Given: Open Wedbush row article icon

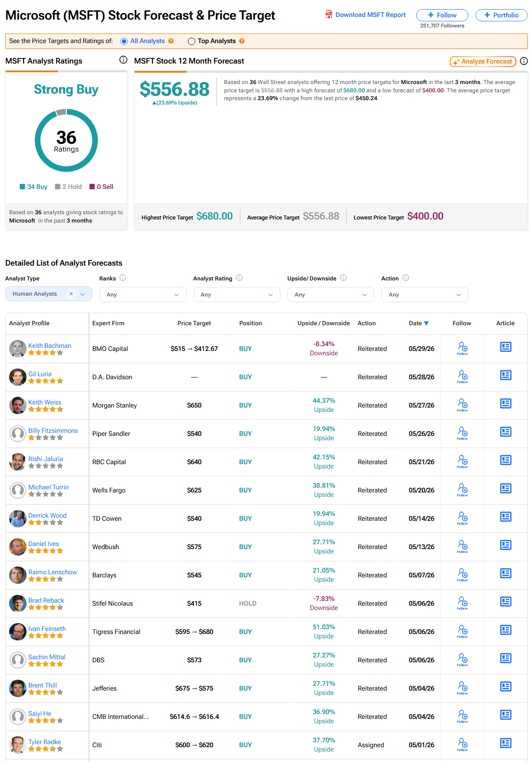Looking at the screenshot, I should coord(505,545).
